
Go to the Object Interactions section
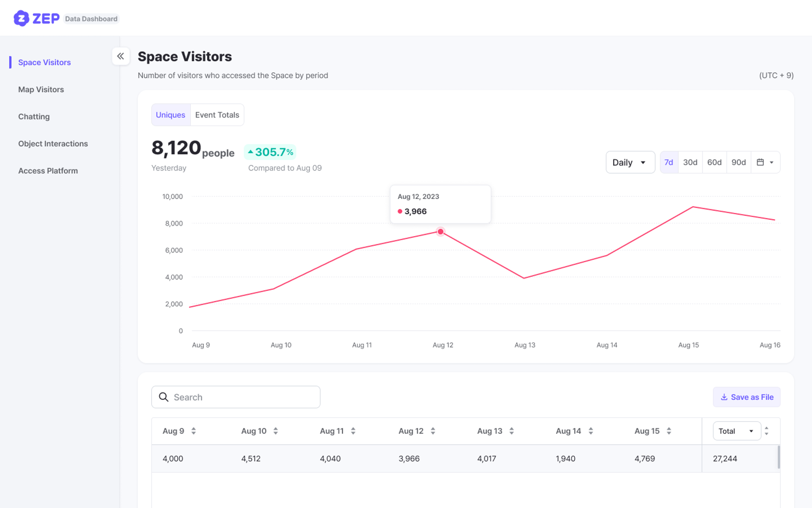tap(53, 143)
